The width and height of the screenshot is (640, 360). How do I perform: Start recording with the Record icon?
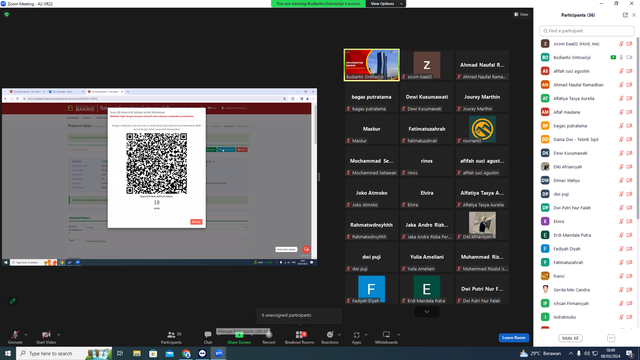269,337
